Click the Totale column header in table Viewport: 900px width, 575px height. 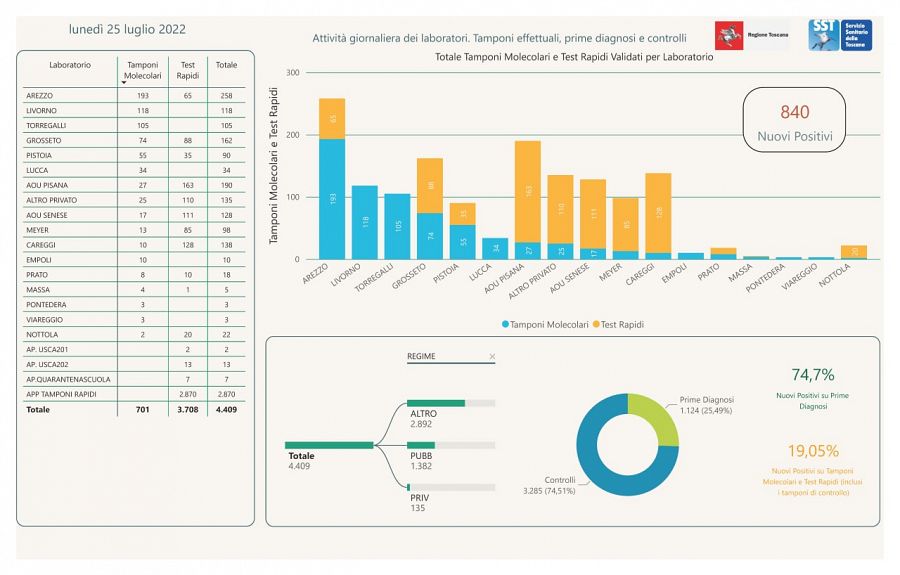click(227, 65)
